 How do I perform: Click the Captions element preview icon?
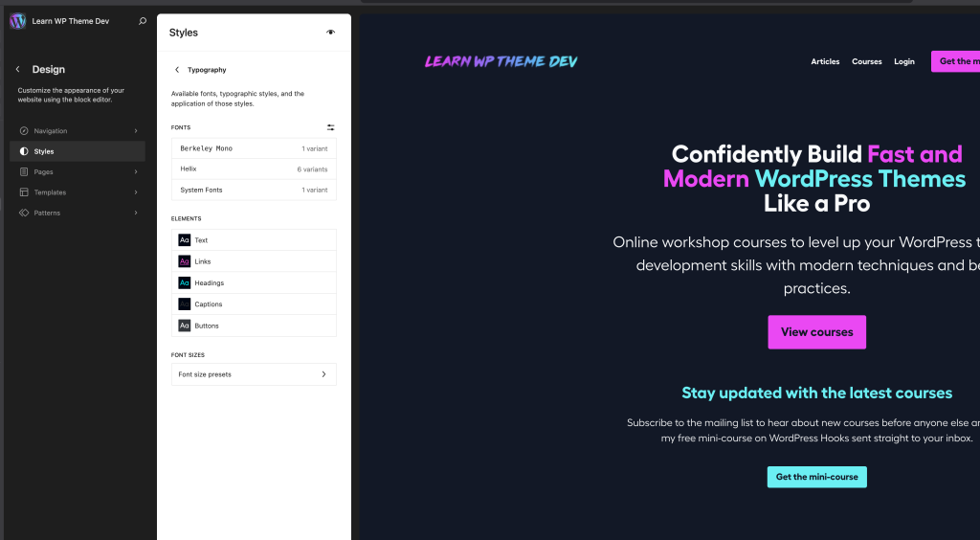[x=185, y=304]
